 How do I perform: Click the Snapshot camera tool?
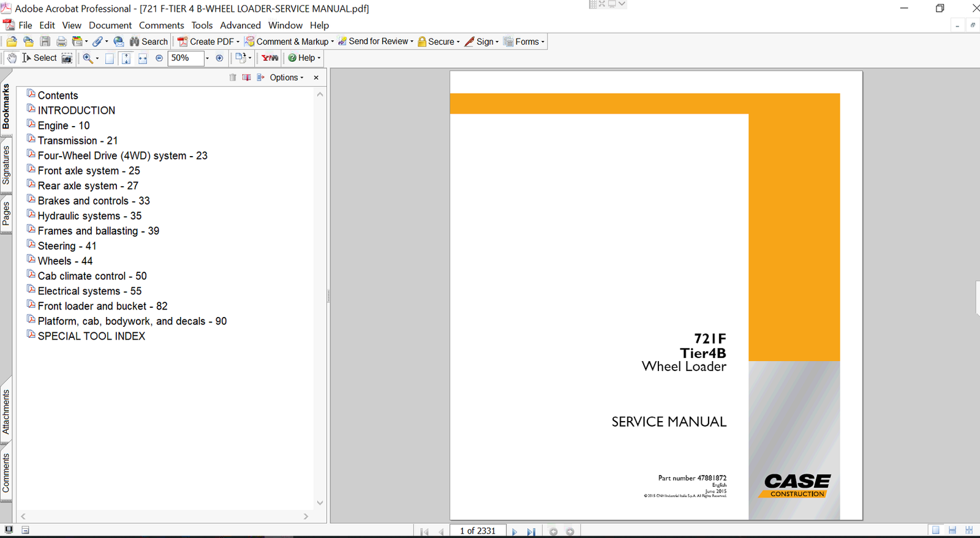coord(67,58)
